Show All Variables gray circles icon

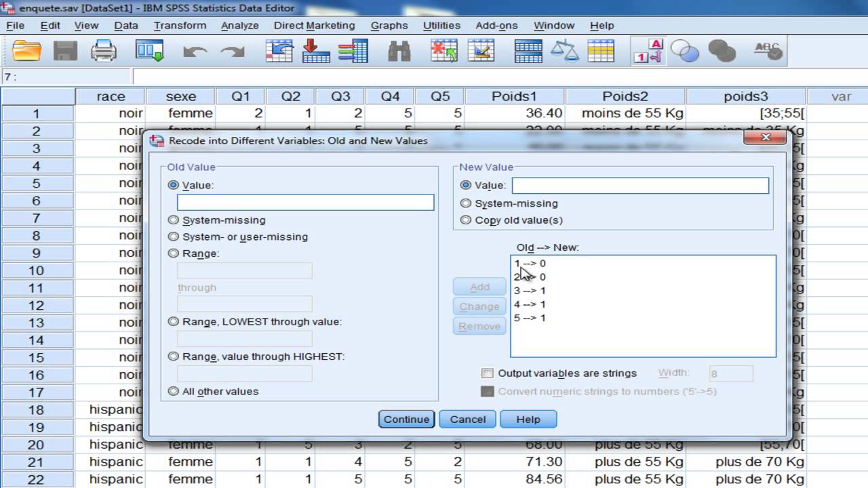click(x=722, y=51)
